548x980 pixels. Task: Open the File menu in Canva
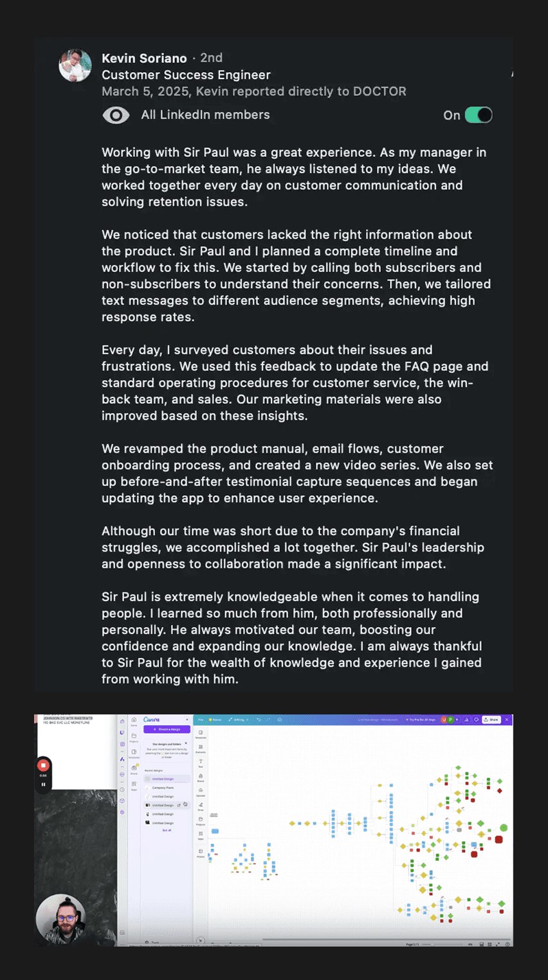point(201,720)
